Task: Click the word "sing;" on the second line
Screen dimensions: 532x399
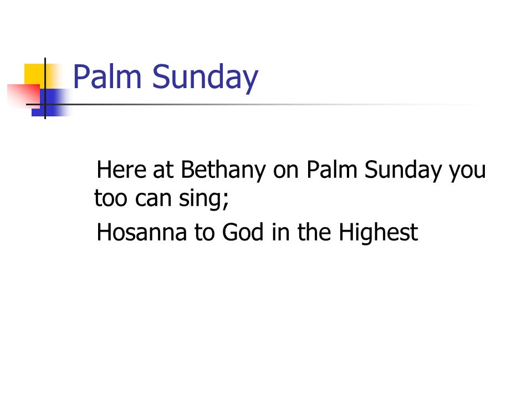Action: tap(204, 200)
